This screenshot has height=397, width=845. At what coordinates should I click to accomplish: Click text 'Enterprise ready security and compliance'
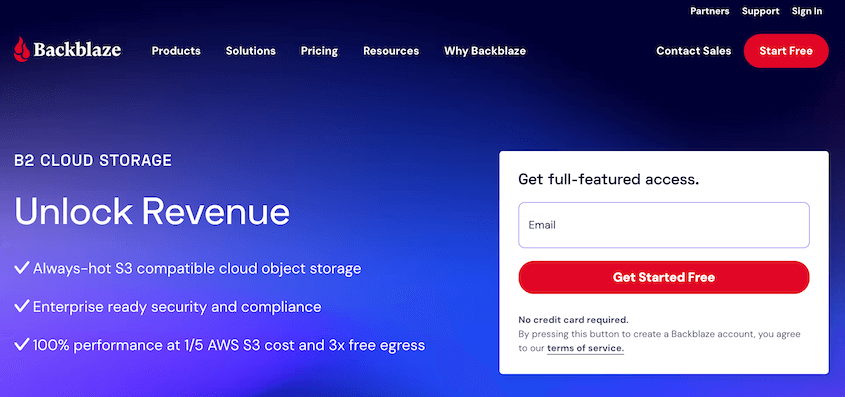[177, 307]
